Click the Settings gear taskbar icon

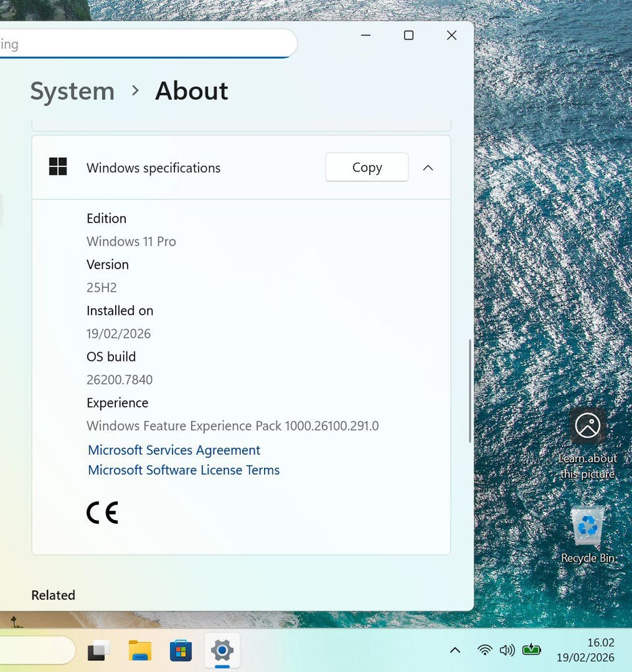(x=222, y=650)
